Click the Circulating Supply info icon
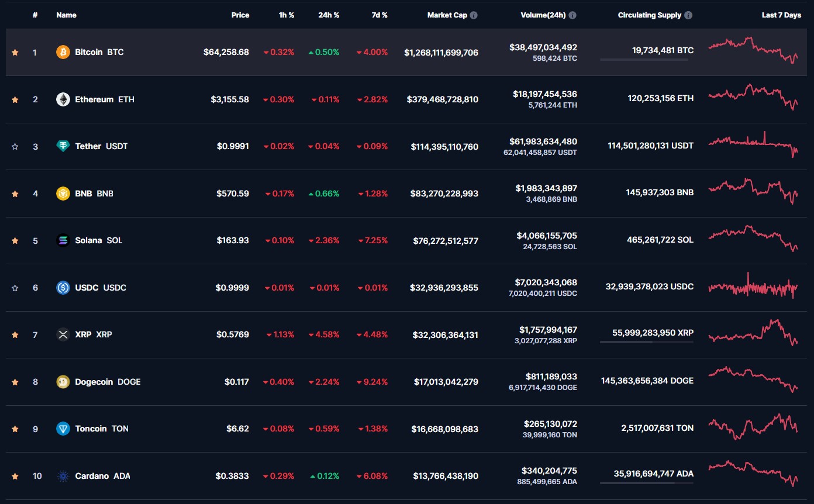Viewport: 814px width, 504px height. pos(688,15)
